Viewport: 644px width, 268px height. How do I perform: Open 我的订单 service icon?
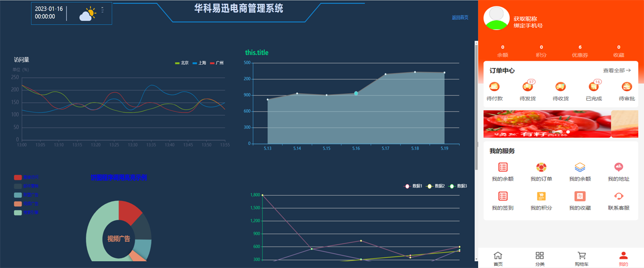click(541, 167)
